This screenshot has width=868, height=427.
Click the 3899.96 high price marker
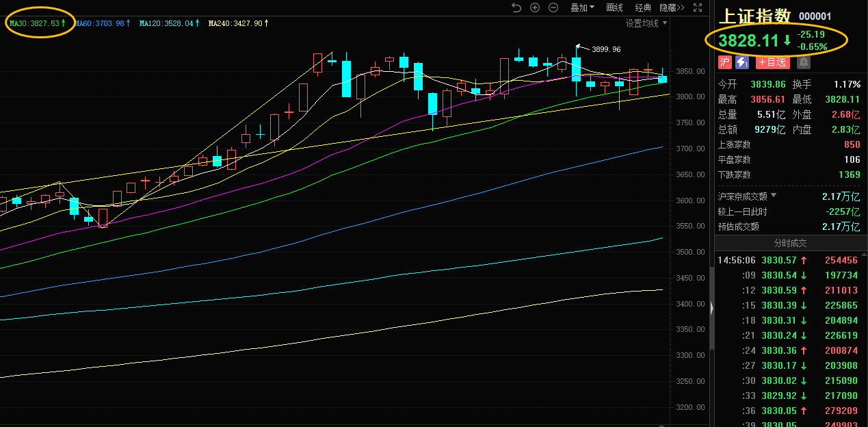pyautogui.click(x=606, y=49)
